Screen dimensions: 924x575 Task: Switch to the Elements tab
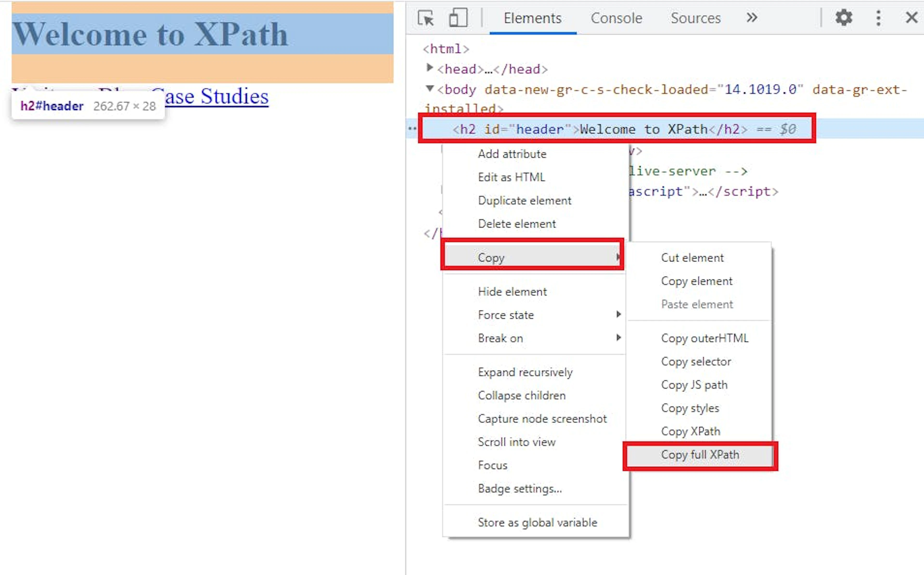pyautogui.click(x=533, y=18)
